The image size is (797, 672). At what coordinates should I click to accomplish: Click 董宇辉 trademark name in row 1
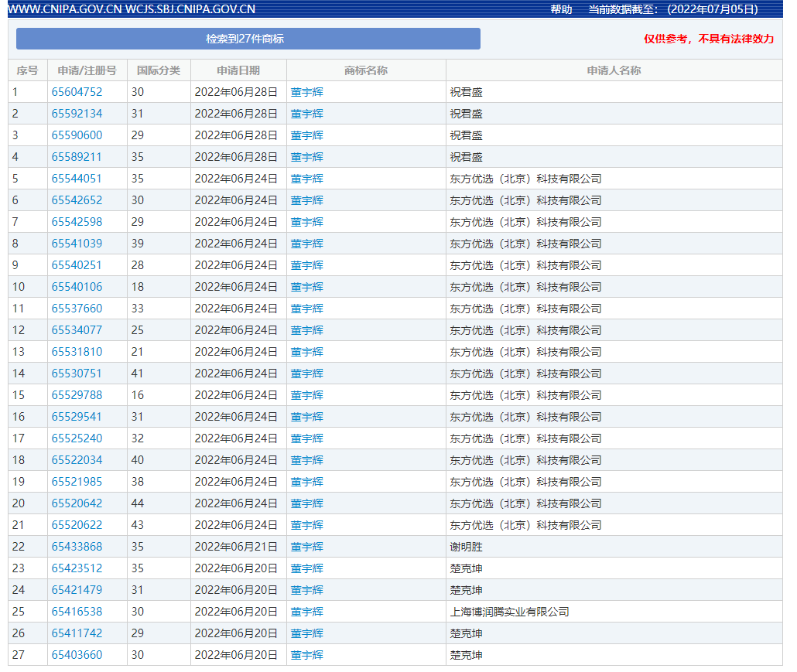coord(307,92)
